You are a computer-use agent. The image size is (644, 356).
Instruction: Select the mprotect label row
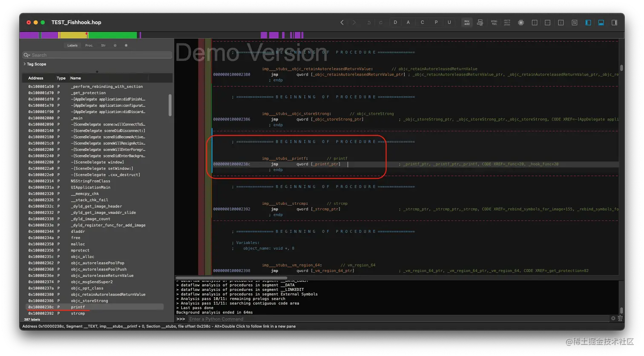(x=95, y=250)
